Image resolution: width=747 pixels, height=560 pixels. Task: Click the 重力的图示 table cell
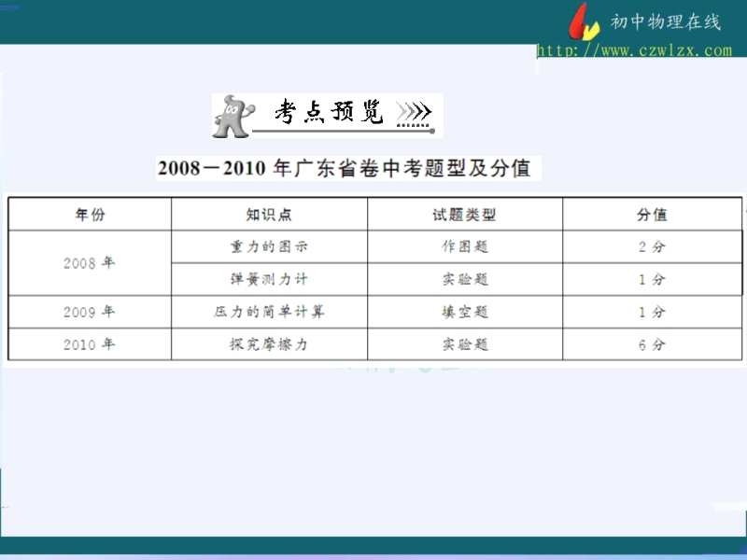click(x=269, y=247)
